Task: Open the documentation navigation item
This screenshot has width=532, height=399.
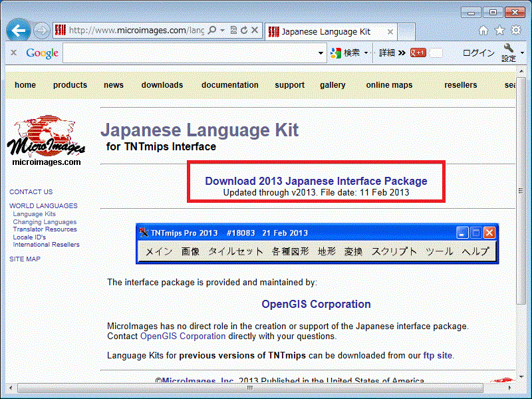Action: [x=230, y=85]
